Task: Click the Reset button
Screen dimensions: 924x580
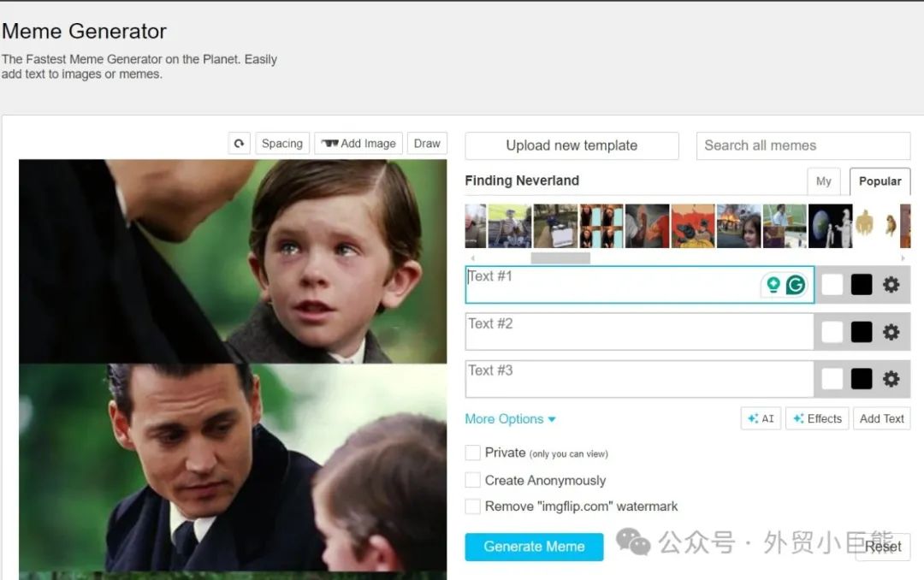Action: (x=883, y=547)
